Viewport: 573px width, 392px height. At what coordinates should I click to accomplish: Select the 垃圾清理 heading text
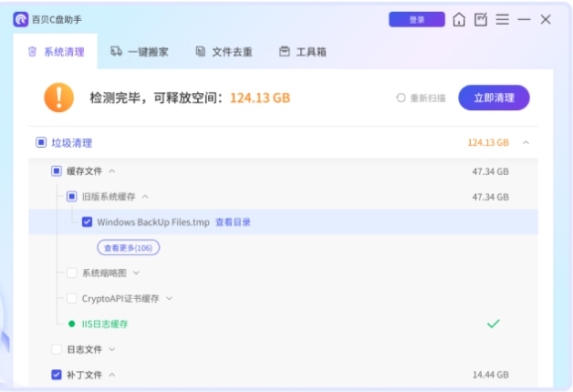pos(71,143)
